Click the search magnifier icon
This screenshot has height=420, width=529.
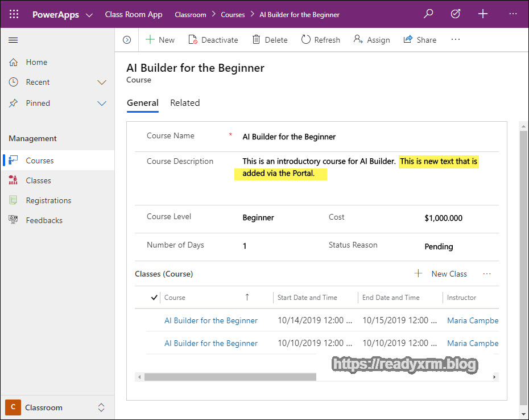tap(428, 14)
